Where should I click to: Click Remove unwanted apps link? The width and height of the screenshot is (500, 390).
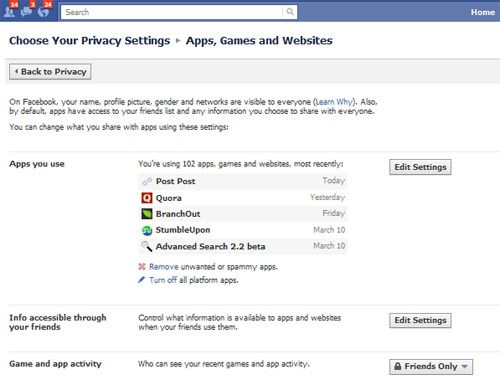[x=164, y=267]
